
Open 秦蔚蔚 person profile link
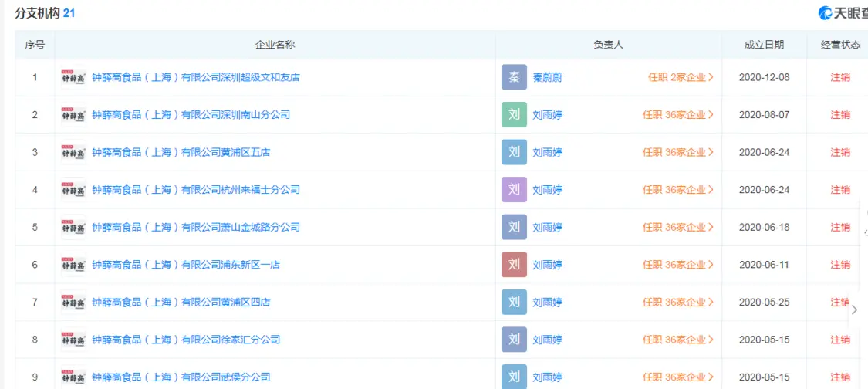click(548, 78)
